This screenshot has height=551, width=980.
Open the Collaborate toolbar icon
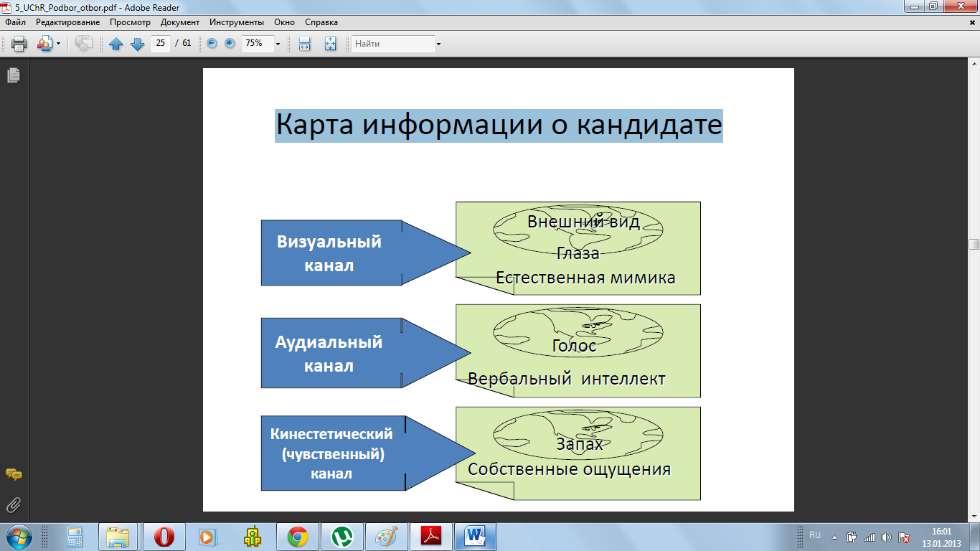[44, 44]
